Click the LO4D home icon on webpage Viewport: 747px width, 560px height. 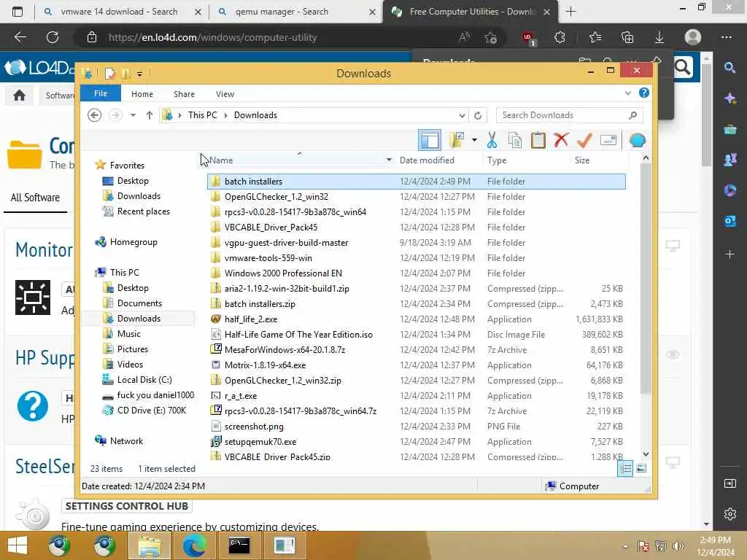[x=19, y=96]
